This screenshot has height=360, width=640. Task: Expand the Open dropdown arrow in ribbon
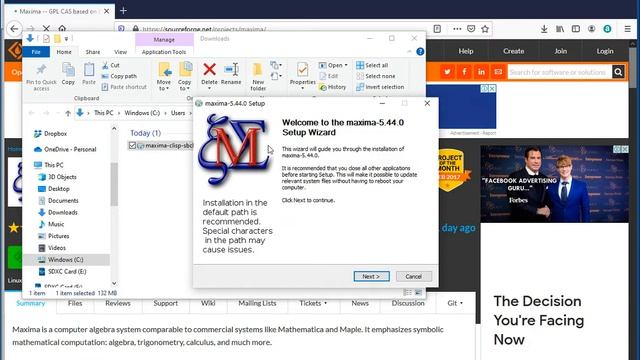point(346,65)
